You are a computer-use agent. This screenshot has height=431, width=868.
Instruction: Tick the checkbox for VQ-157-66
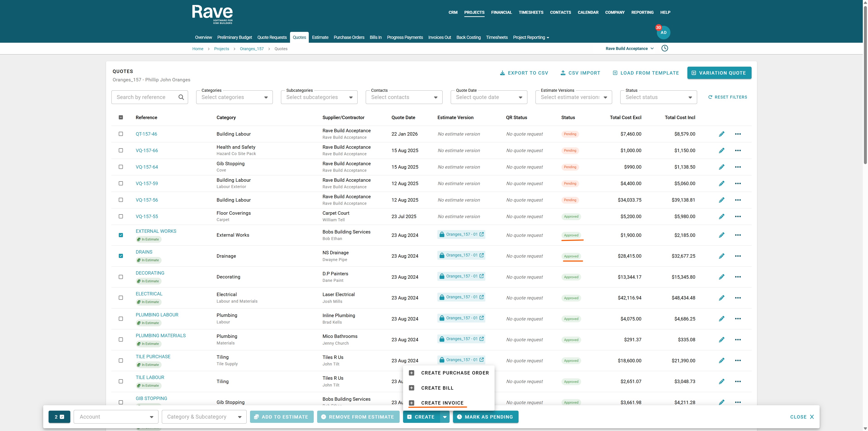coord(121,151)
